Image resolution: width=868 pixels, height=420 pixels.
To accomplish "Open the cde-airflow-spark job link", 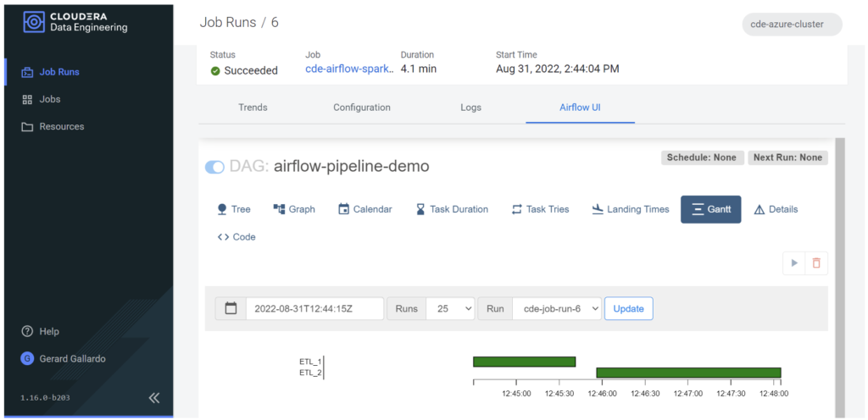I will click(x=350, y=69).
